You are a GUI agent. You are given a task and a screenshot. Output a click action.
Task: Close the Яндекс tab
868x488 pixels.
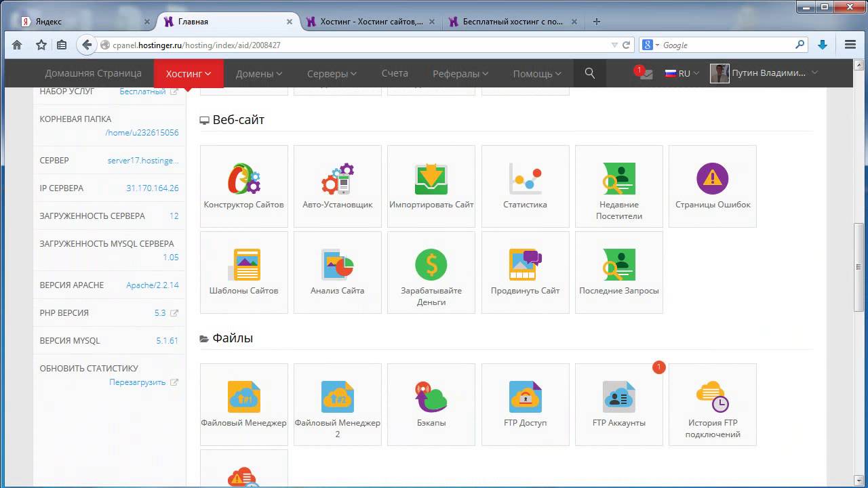(x=147, y=22)
